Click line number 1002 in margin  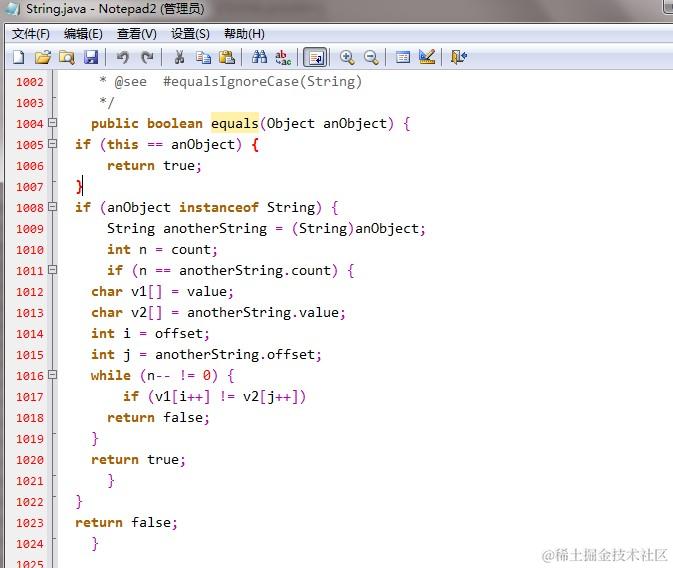pyautogui.click(x=30, y=82)
